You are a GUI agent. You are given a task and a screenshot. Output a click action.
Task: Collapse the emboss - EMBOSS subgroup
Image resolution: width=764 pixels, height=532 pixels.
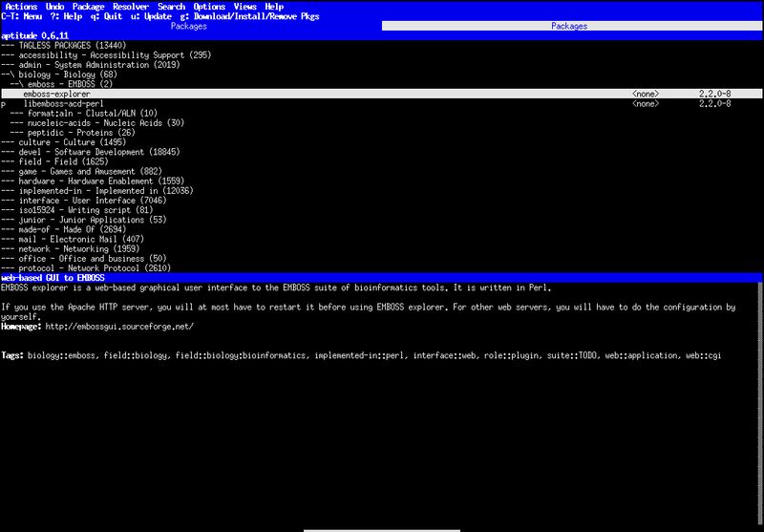coord(61,84)
